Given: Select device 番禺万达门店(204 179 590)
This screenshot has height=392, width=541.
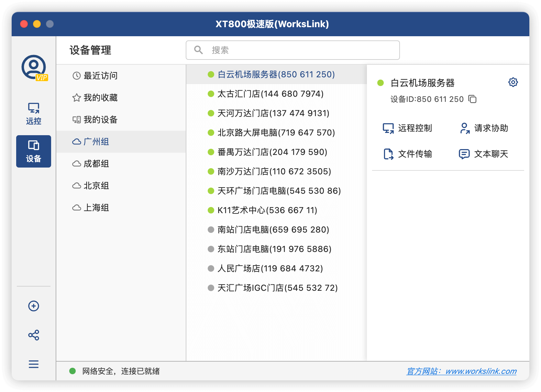Looking at the screenshot, I should coord(276,152).
